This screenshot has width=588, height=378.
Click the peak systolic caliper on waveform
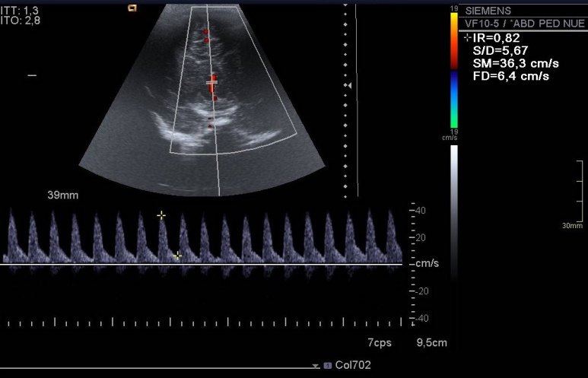(x=161, y=216)
